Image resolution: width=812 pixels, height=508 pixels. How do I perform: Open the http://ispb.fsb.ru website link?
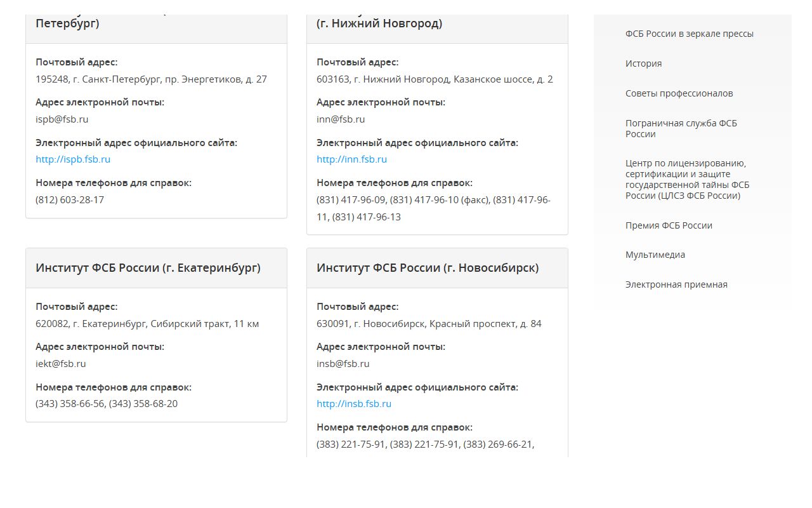73,159
